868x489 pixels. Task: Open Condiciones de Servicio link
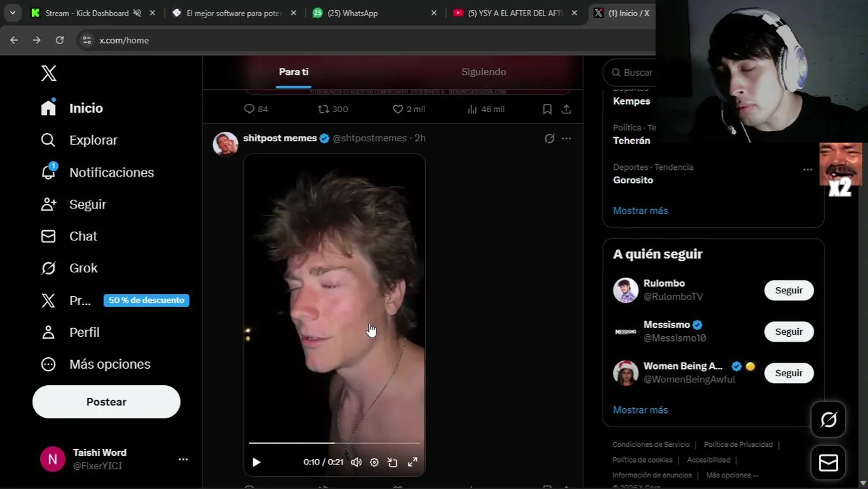(651, 445)
